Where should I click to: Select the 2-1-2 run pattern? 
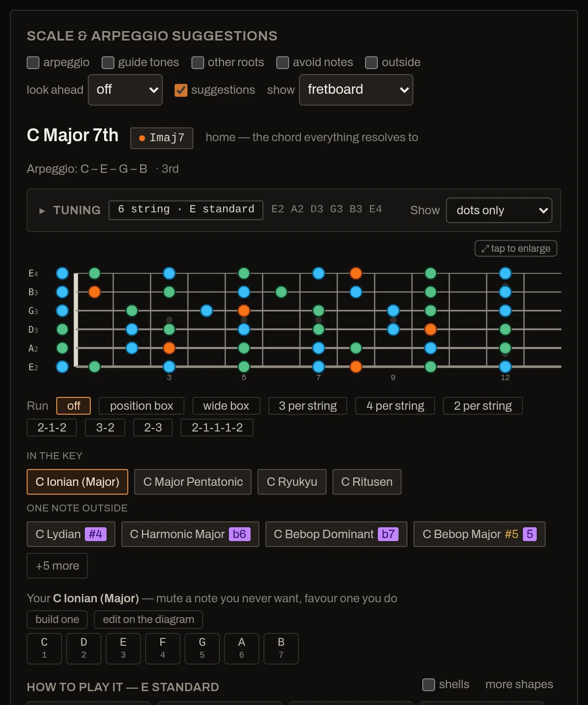52,428
